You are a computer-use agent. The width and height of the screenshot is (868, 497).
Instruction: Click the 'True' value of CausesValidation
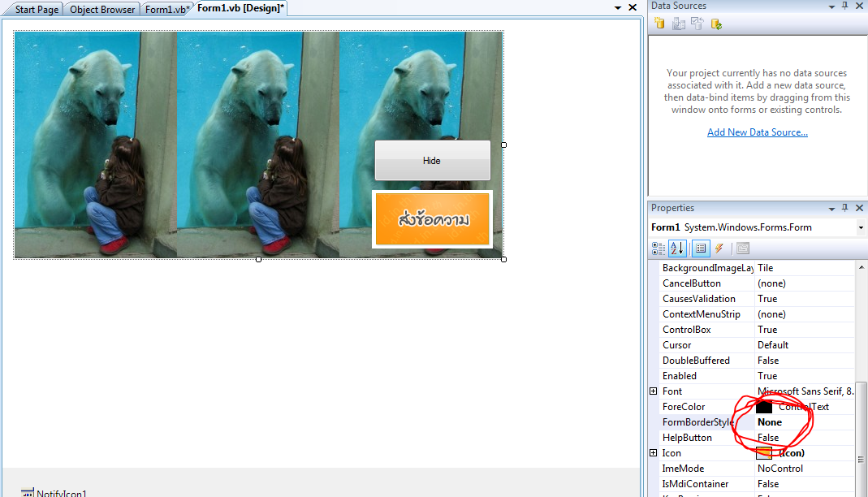tap(767, 299)
